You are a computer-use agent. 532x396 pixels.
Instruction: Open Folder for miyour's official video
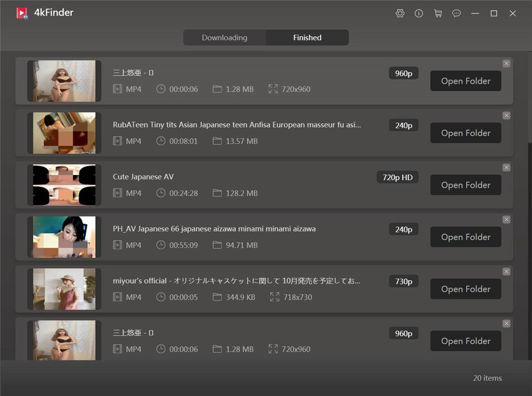tap(465, 289)
